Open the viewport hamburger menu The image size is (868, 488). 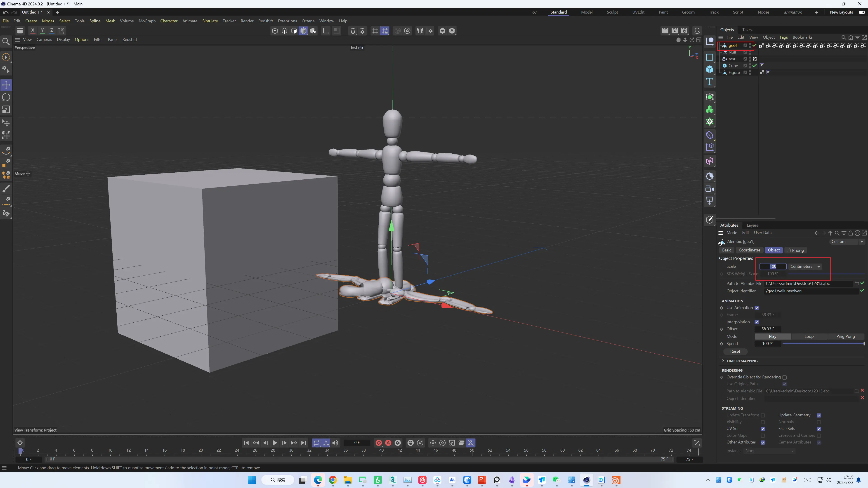17,39
